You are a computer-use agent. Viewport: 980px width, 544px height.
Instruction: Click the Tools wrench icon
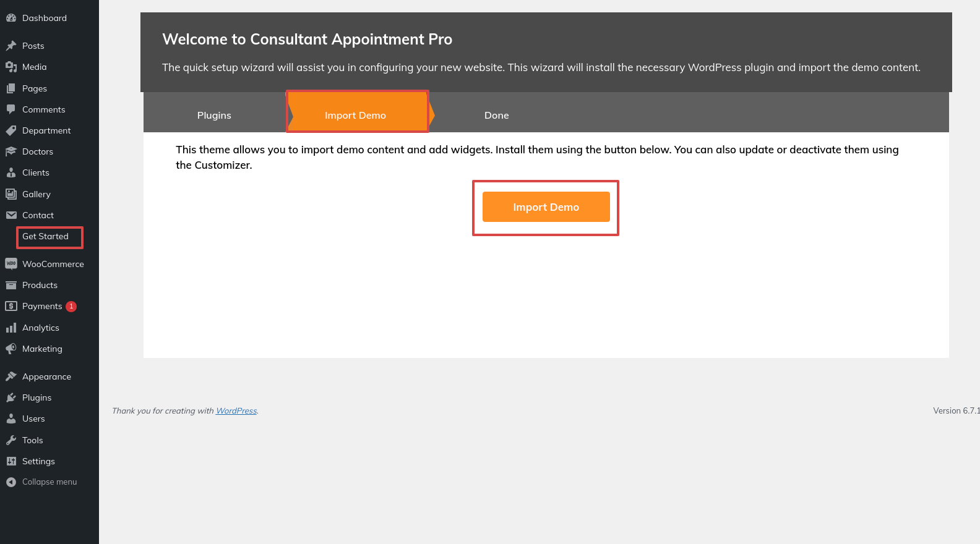(x=11, y=440)
